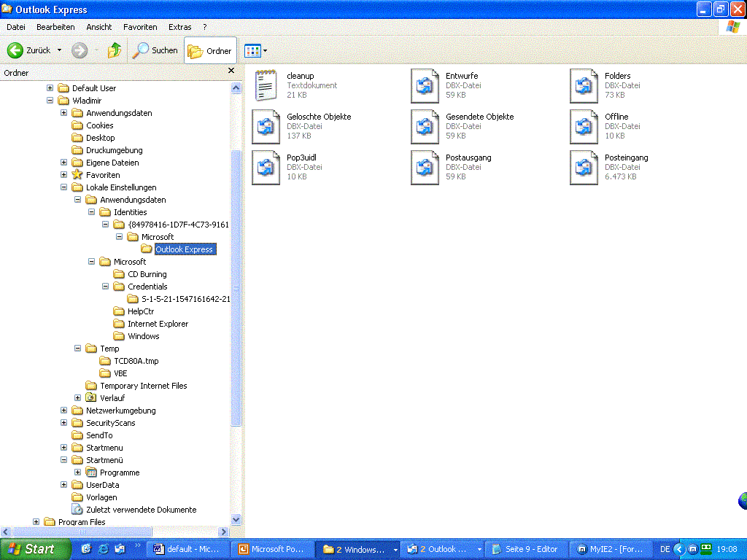This screenshot has width=747, height=560.
Task: Open the Favoriten menu
Action: coord(140,27)
